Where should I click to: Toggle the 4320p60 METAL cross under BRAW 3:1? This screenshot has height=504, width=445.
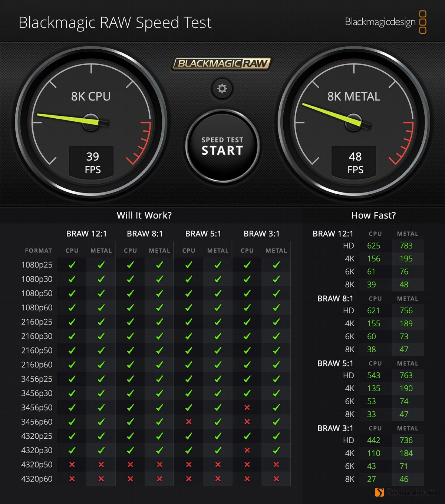[x=276, y=478]
